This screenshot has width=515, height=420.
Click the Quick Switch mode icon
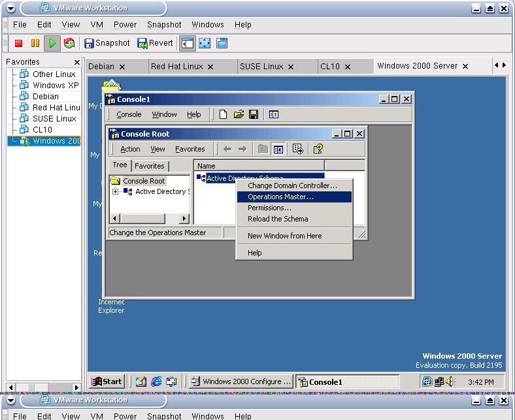click(x=222, y=43)
